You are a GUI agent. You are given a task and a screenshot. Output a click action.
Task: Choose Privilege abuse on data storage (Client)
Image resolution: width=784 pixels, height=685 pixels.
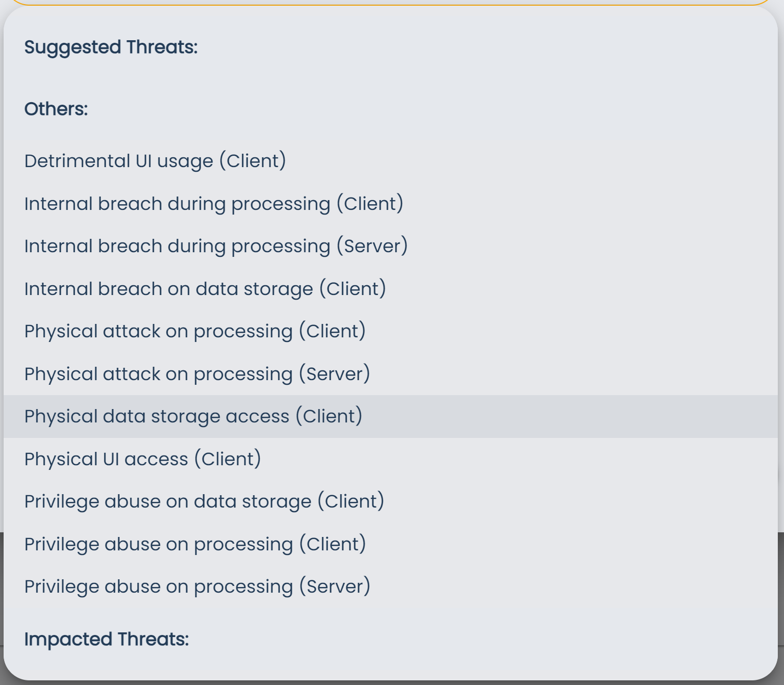point(204,501)
